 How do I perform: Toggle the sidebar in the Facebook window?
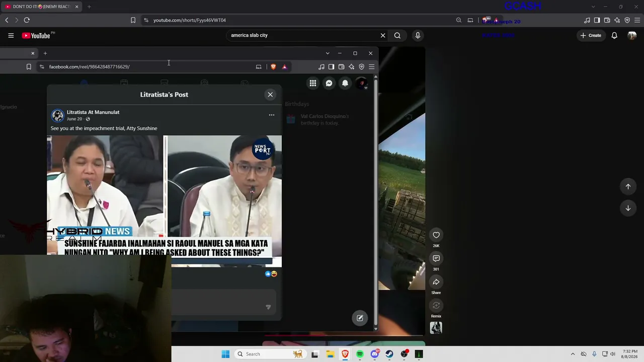coord(331,67)
